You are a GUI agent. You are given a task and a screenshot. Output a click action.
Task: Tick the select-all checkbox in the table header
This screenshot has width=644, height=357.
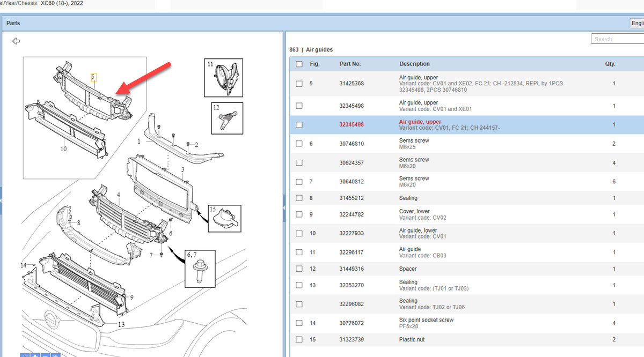[299, 64]
